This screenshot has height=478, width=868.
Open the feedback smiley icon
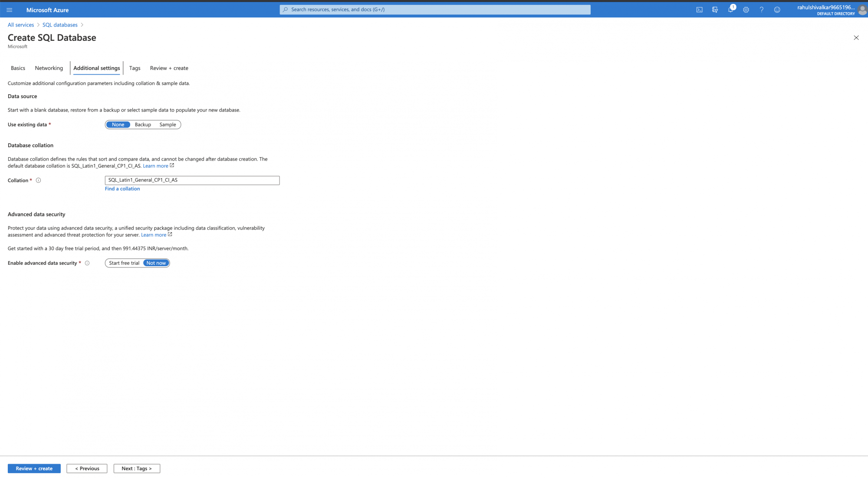pyautogui.click(x=777, y=10)
